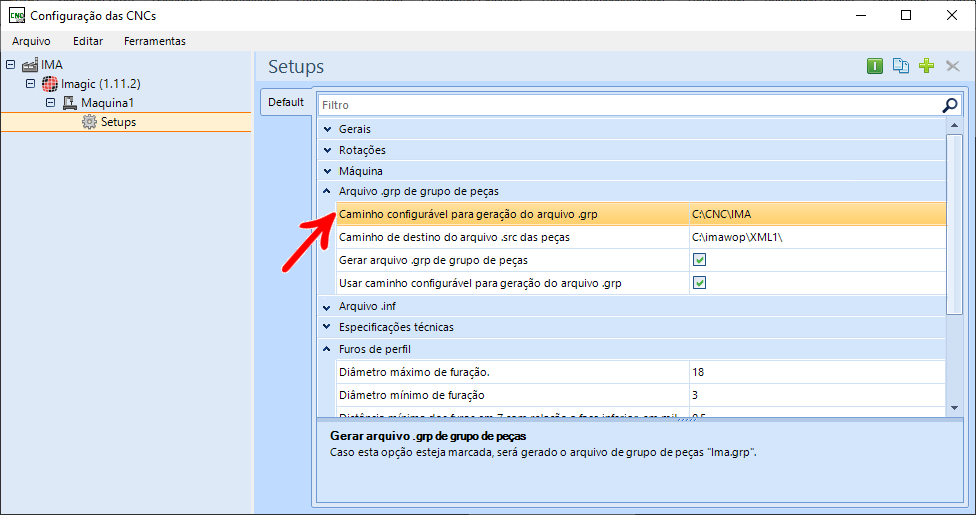Select Diâmetro mínimo de furação row label
This screenshot has height=524, width=979.
click(411, 395)
